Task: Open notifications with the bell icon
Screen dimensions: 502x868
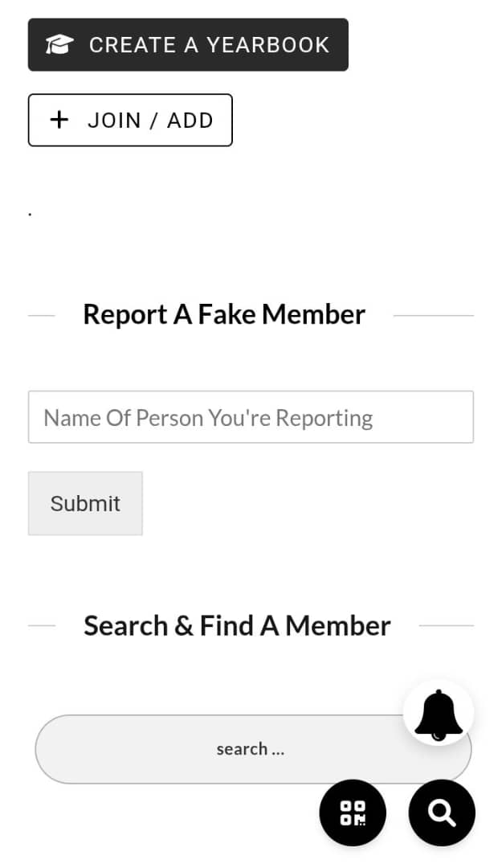Action: (x=438, y=713)
